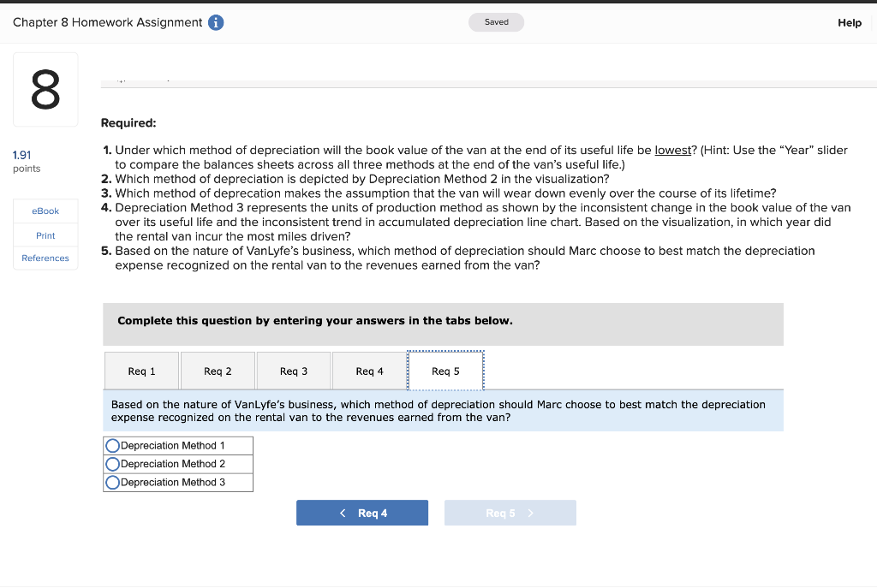Click the large chapter 8 box
The height and width of the screenshot is (588, 877).
45,89
